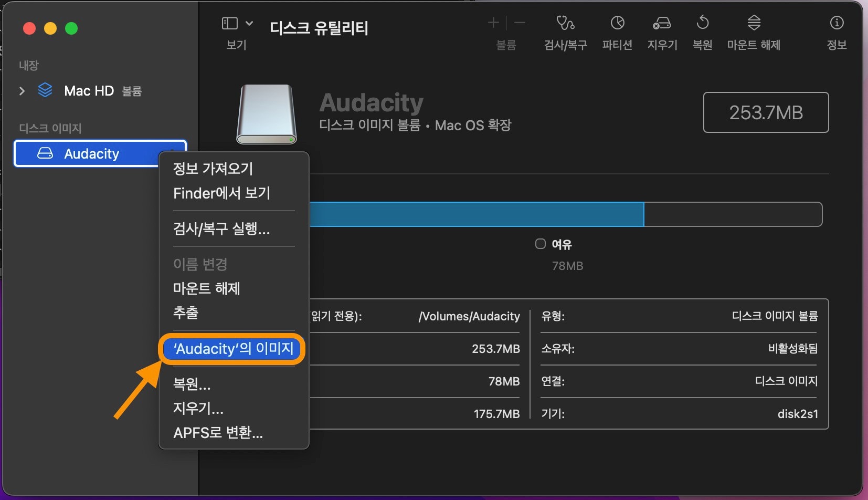Expand the Mac HD tree chevron

click(x=22, y=91)
